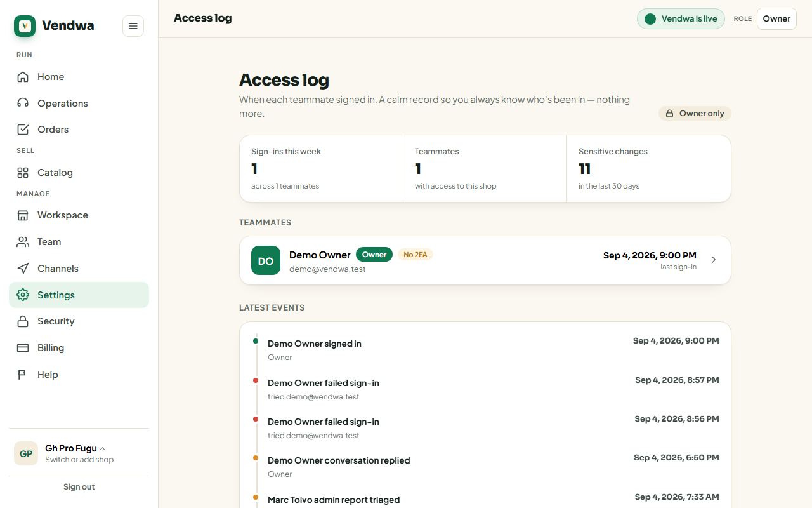812x508 pixels.
Task: Click the Access log top bar title
Action: (203, 18)
